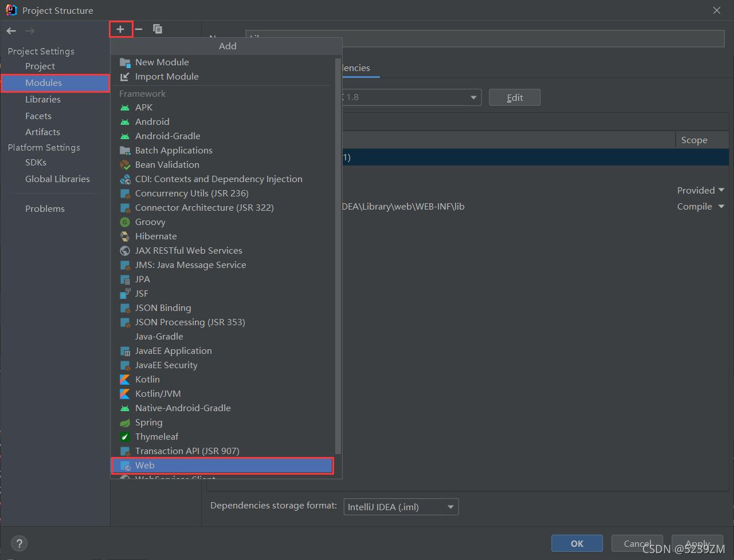Select SDKs under Platform Settings

coord(36,163)
